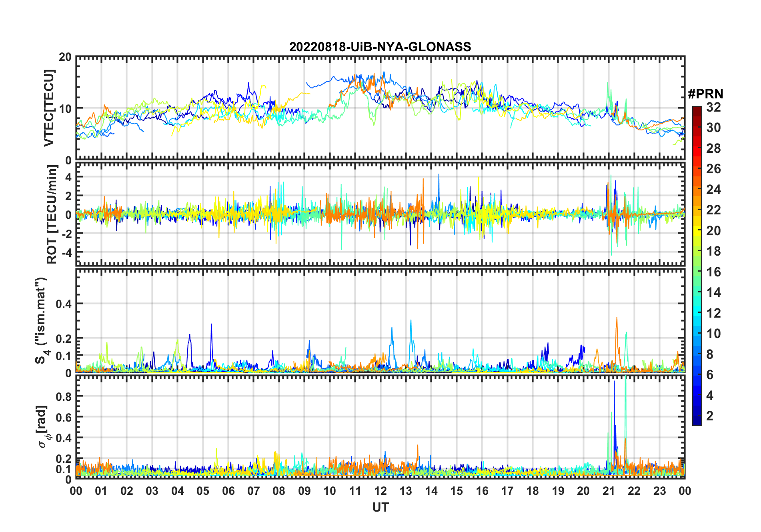The width and height of the screenshot is (761, 532).
Task: Click the 20 tick on VTEC y-axis
Action: [65, 57]
